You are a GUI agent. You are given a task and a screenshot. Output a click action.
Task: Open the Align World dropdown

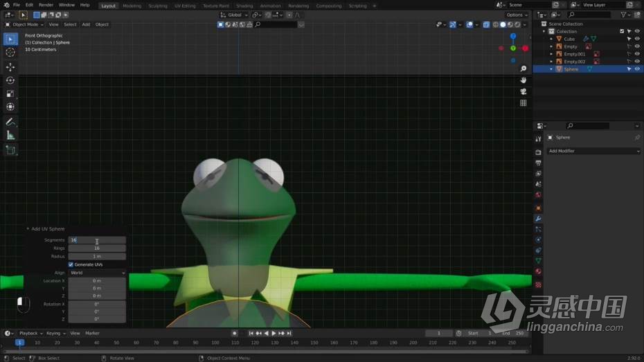point(97,273)
